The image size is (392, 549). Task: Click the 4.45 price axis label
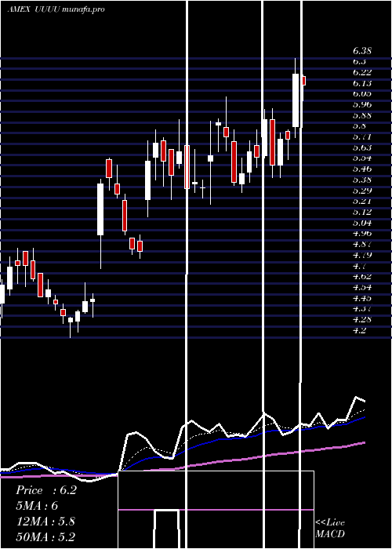[x=362, y=298]
